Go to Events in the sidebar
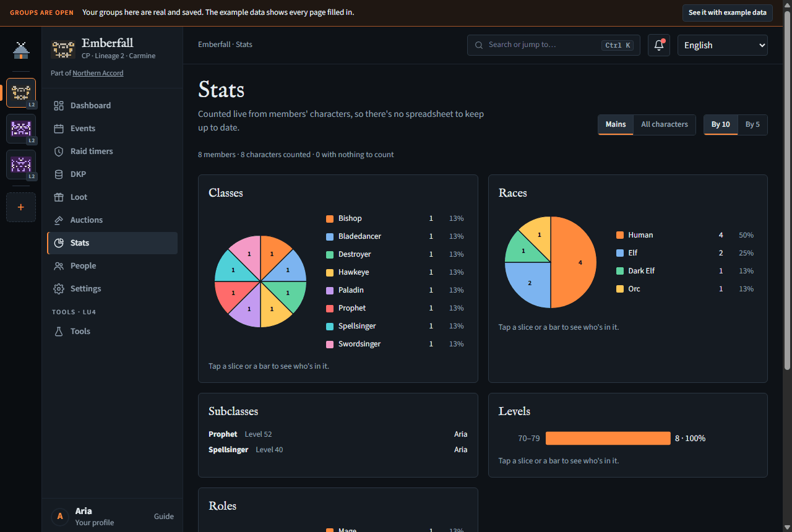This screenshot has height=532, width=792. tap(112, 129)
